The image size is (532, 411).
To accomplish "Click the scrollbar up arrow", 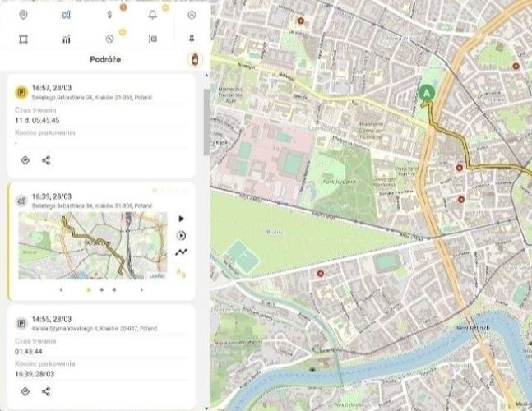I will (x=206, y=76).
